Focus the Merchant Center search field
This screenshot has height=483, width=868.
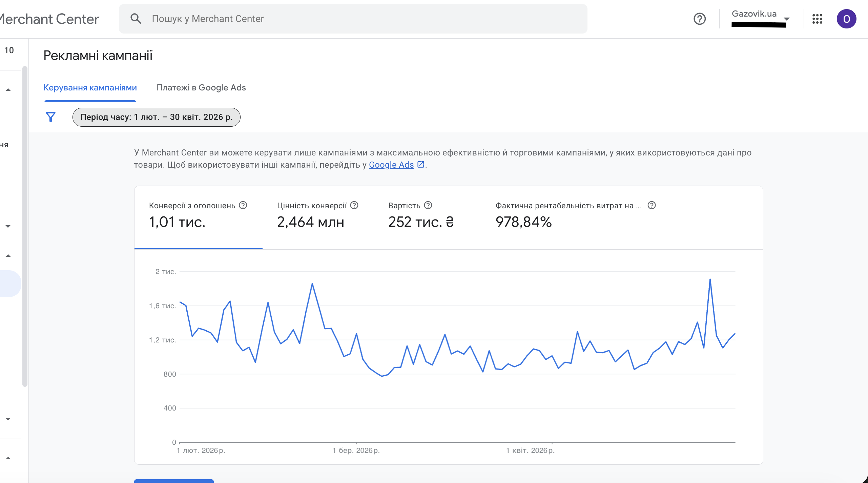click(353, 19)
